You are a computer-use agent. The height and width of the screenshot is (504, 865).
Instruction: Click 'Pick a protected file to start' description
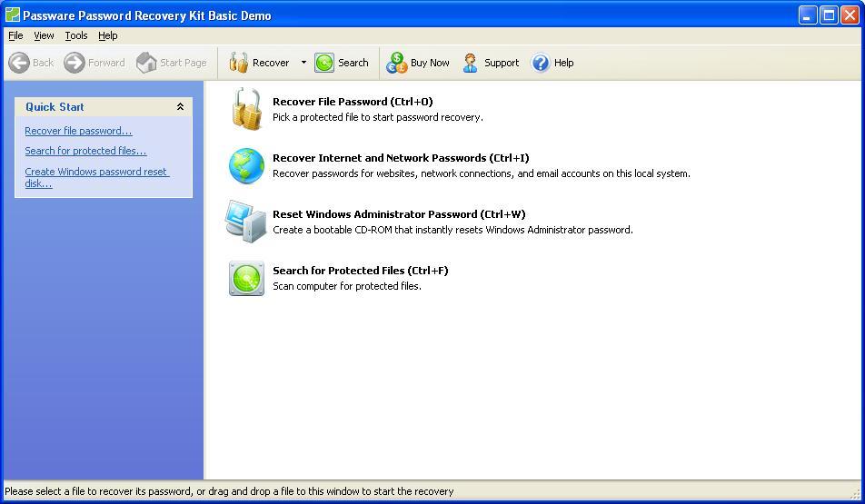click(377, 117)
